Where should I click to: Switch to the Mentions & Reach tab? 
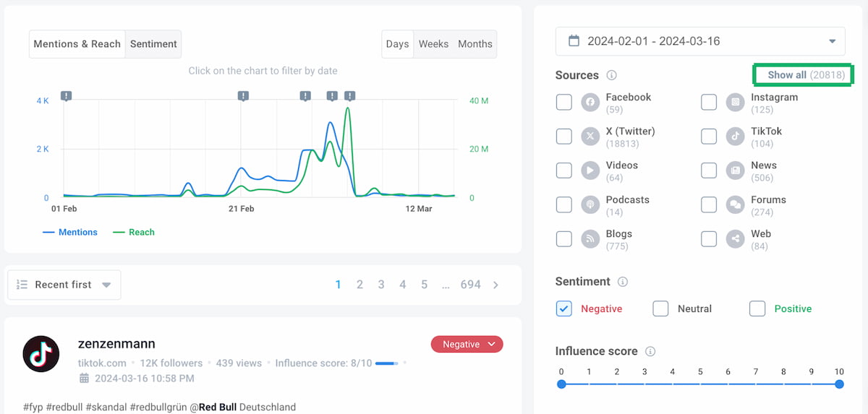tap(77, 44)
